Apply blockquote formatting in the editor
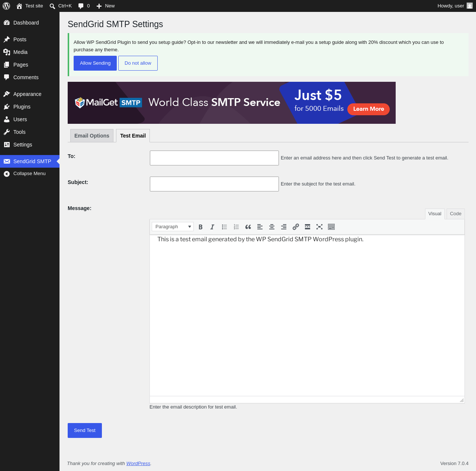This screenshot has height=471, width=476. pyautogui.click(x=248, y=227)
